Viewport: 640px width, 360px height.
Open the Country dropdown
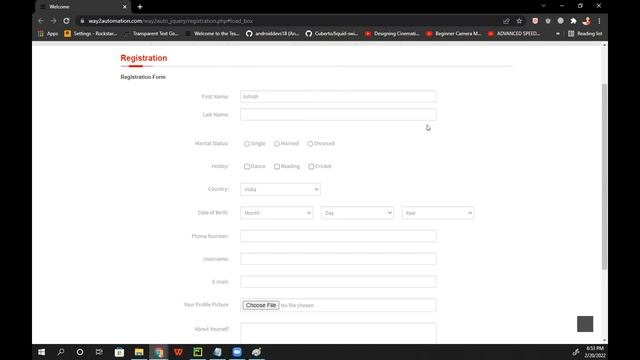click(280, 189)
